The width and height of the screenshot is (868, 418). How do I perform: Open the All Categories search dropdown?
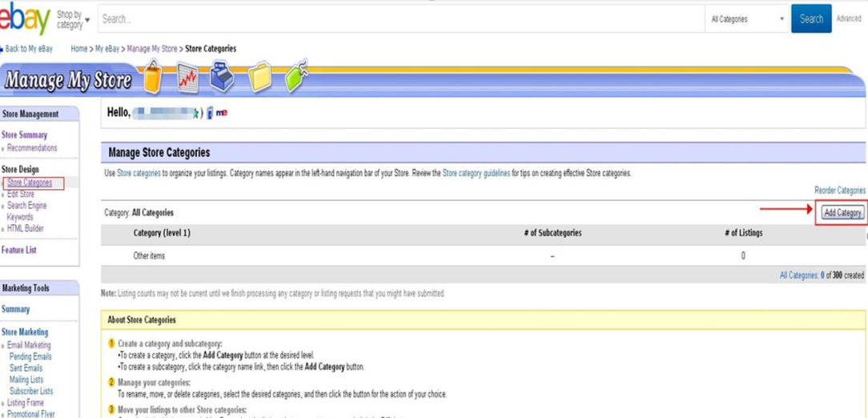tap(746, 19)
